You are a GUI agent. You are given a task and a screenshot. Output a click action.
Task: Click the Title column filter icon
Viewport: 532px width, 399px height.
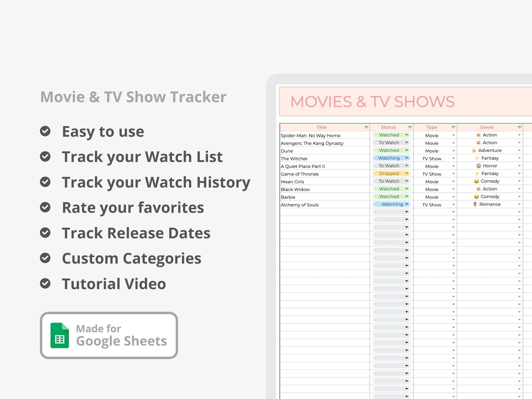(366, 127)
